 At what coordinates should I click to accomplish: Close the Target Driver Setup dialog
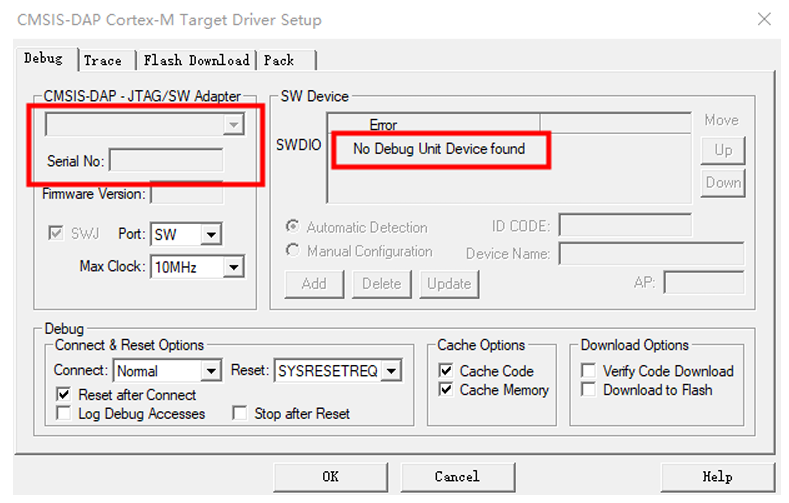(764, 20)
